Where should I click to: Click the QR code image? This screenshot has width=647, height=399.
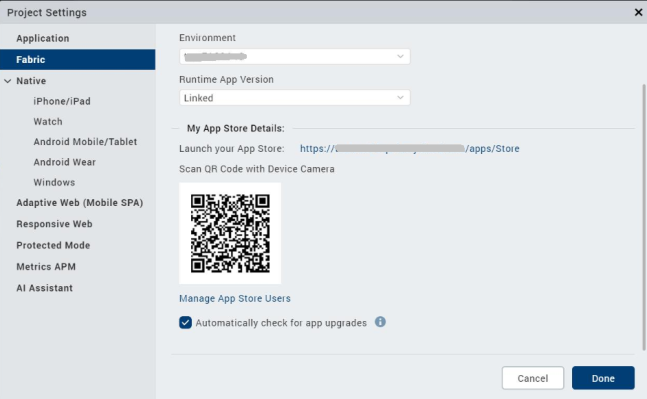click(x=230, y=233)
